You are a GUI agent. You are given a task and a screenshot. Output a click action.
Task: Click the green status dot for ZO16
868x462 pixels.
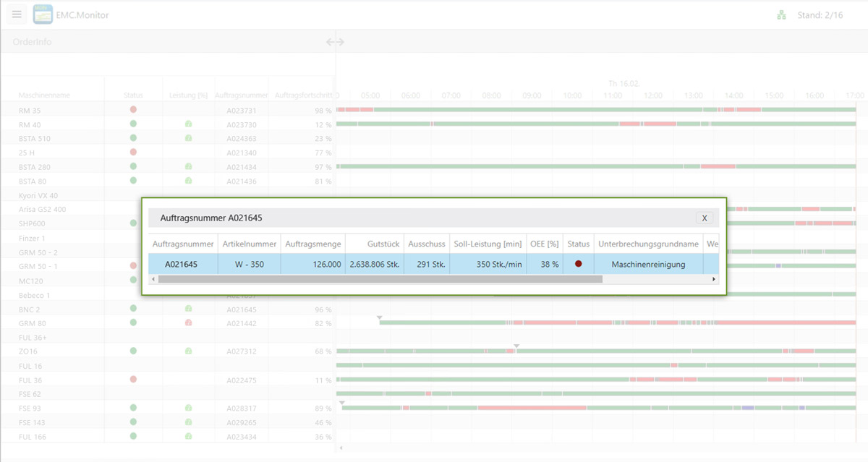coord(133,351)
